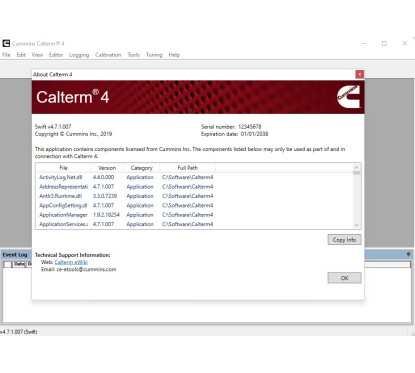This screenshot has width=415, height=373.
Task: Click the Event Log panel title
Action: pos(15,255)
